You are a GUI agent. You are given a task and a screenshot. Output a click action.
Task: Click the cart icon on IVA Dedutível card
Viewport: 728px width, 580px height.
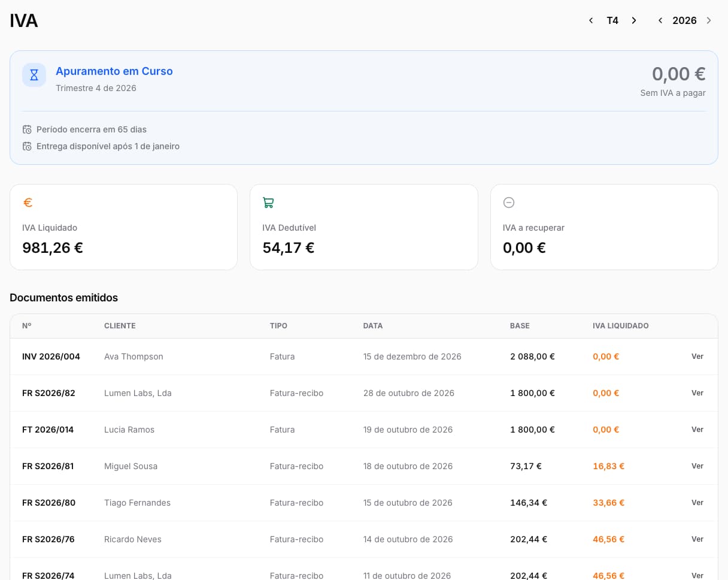pyautogui.click(x=268, y=203)
